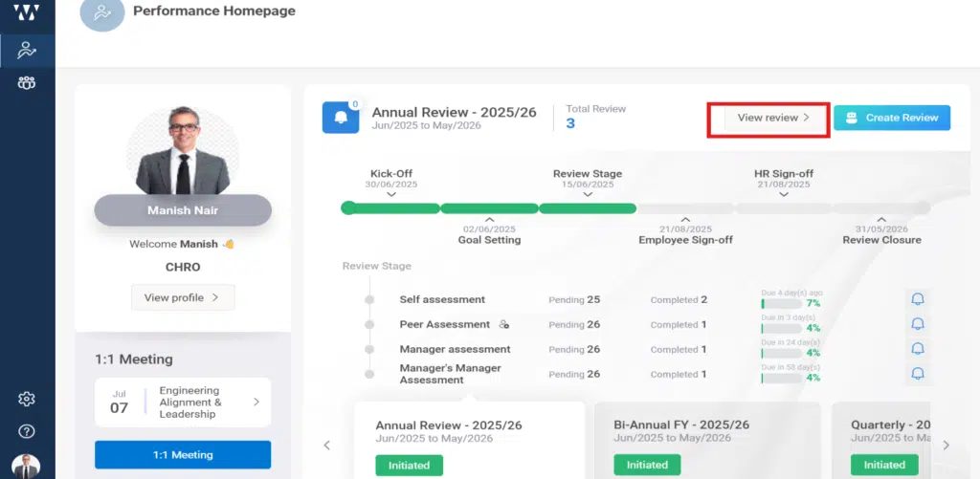Screen dimensions: 980x479
Task: Click the Self assessment 7% progress bar
Action: coord(782,303)
